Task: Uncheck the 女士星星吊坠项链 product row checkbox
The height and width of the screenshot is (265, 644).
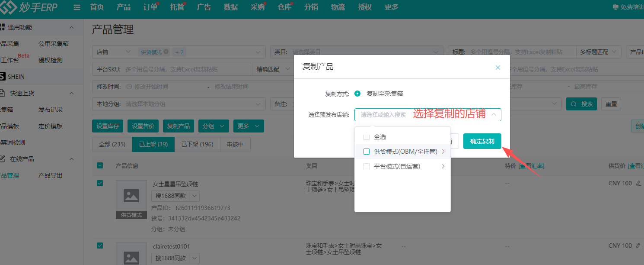Action: 100,184
